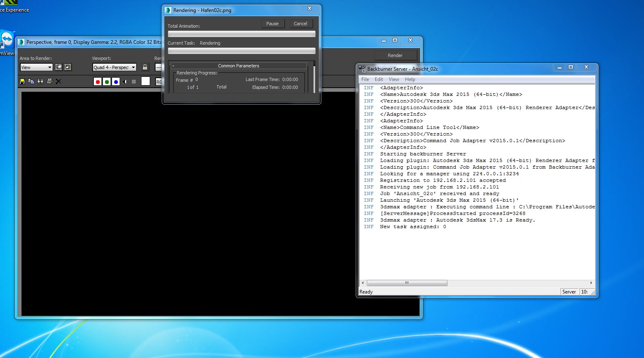Click the white color swatch in render frame toolbar

pyautogui.click(x=146, y=81)
